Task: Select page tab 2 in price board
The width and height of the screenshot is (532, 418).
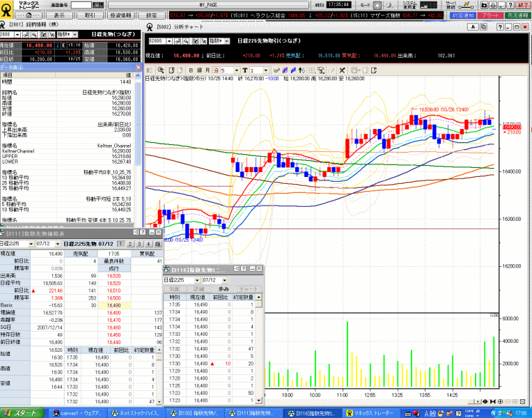Action: (x=130, y=244)
